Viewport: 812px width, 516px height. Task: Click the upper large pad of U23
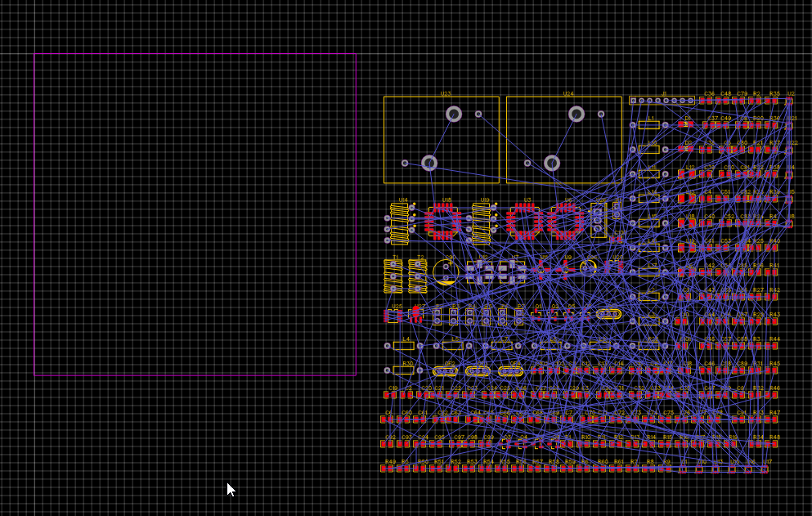[x=454, y=114]
